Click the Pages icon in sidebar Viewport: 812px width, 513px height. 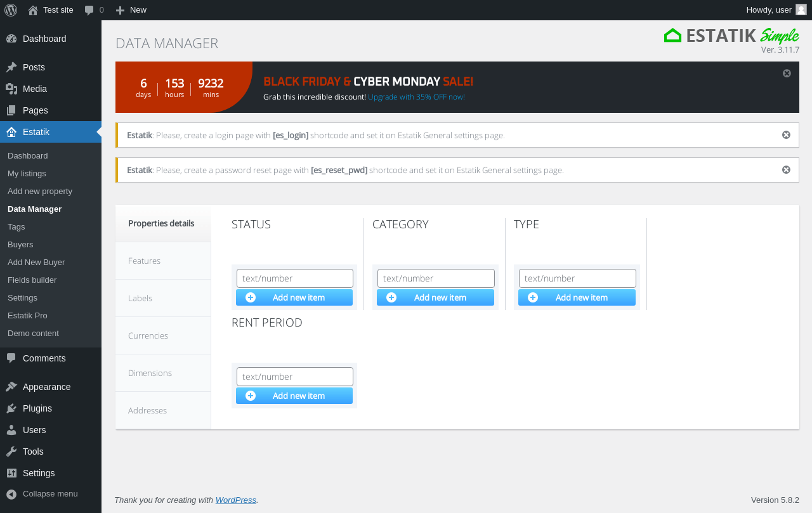click(x=11, y=110)
